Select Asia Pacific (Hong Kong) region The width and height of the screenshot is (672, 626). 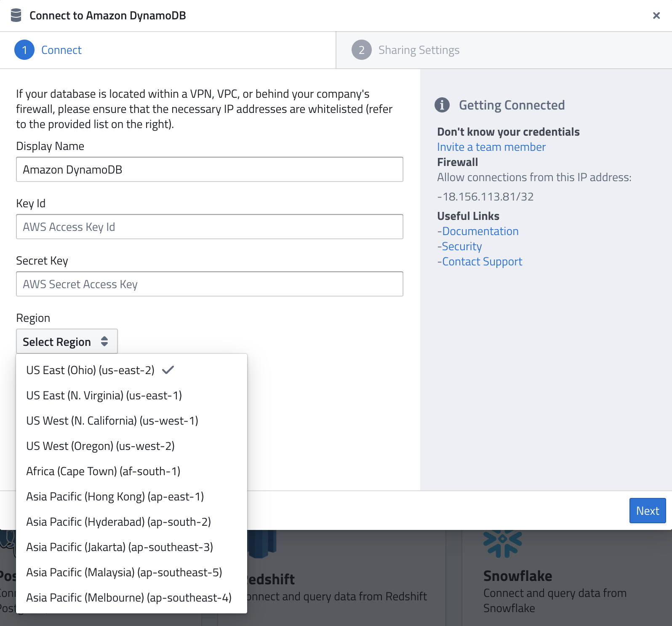point(115,496)
